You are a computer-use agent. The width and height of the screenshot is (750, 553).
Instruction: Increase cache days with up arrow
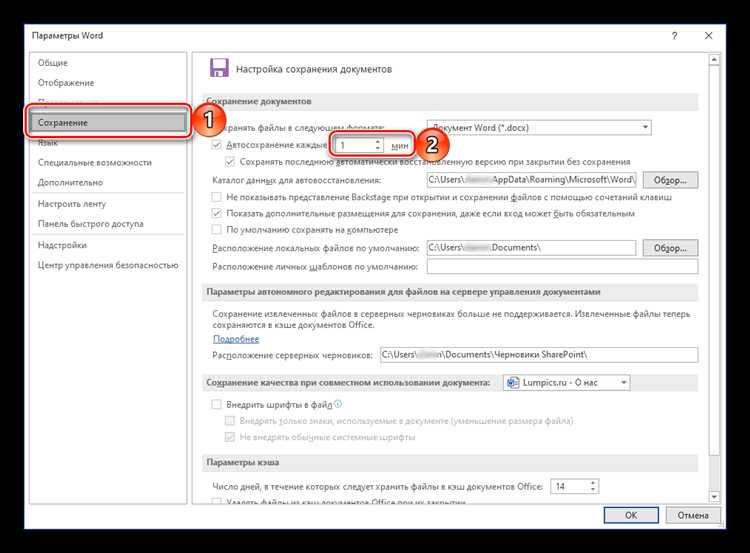[593, 483]
